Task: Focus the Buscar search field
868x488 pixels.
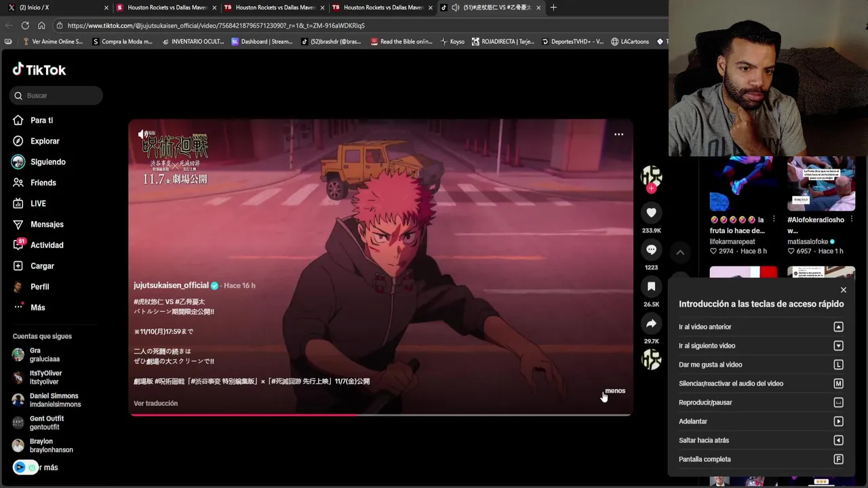Action: [x=56, y=96]
